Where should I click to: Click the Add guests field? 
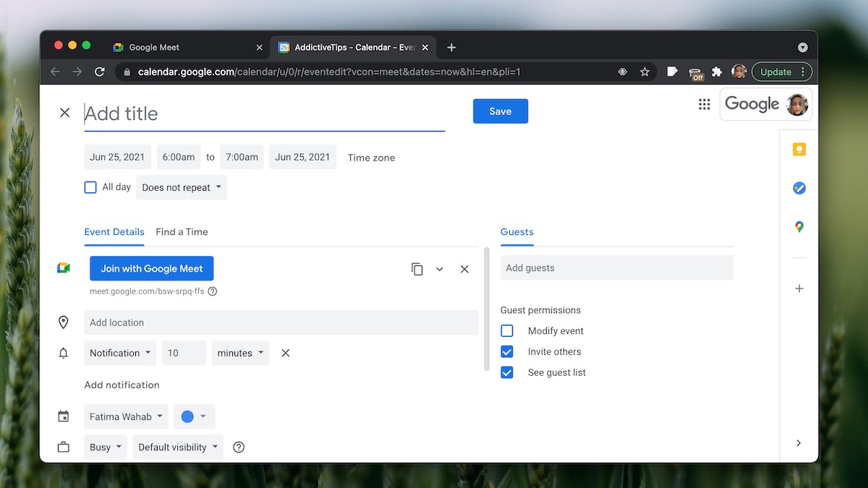pyautogui.click(x=617, y=267)
